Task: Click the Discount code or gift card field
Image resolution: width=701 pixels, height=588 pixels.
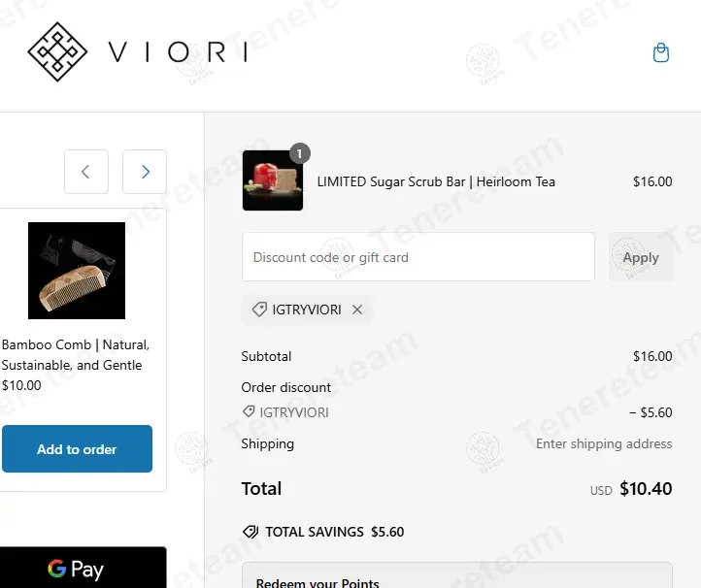Action: [417, 257]
